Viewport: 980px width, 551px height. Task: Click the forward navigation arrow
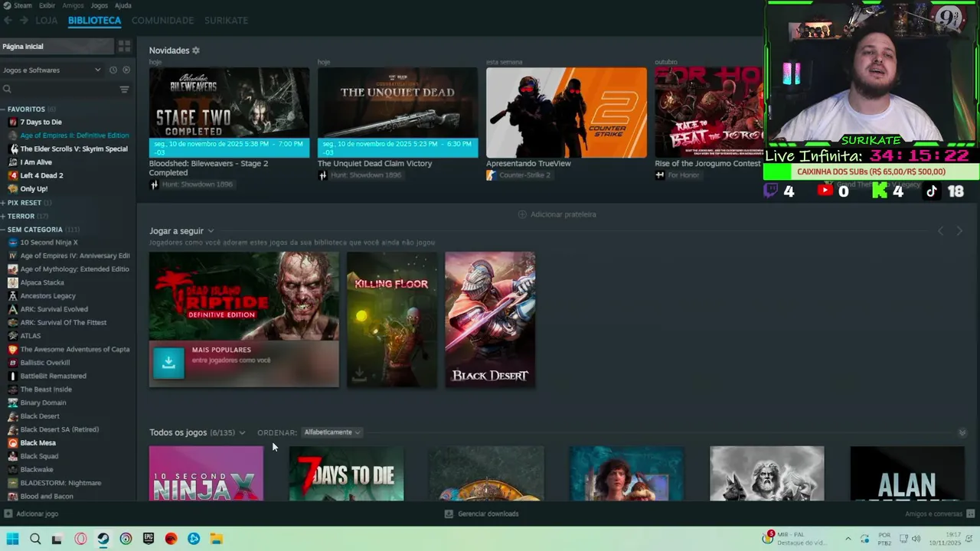click(x=24, y=21)
